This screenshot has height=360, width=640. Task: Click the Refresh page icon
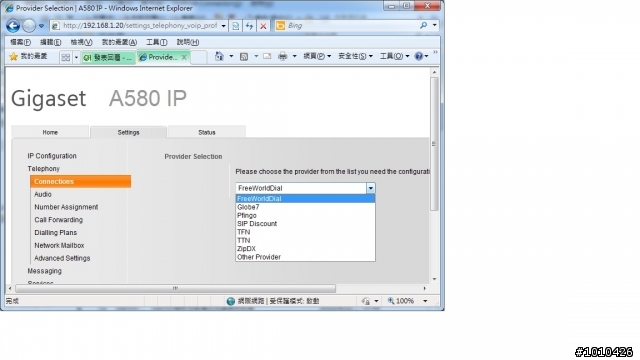[x=249, y=26]
